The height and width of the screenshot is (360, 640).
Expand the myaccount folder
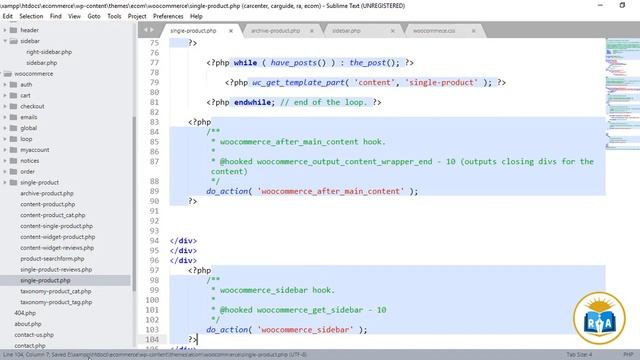(x=5, y=150)
